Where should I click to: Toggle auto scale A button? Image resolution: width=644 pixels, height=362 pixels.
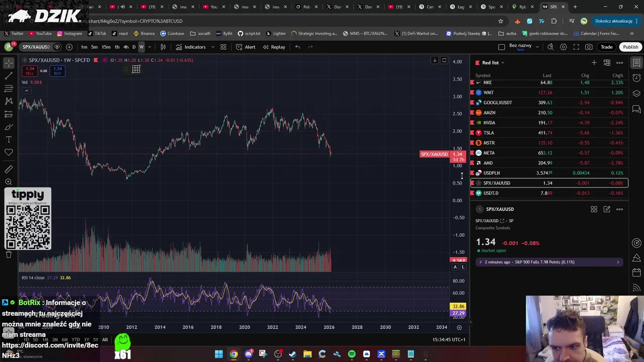(455, 267)
